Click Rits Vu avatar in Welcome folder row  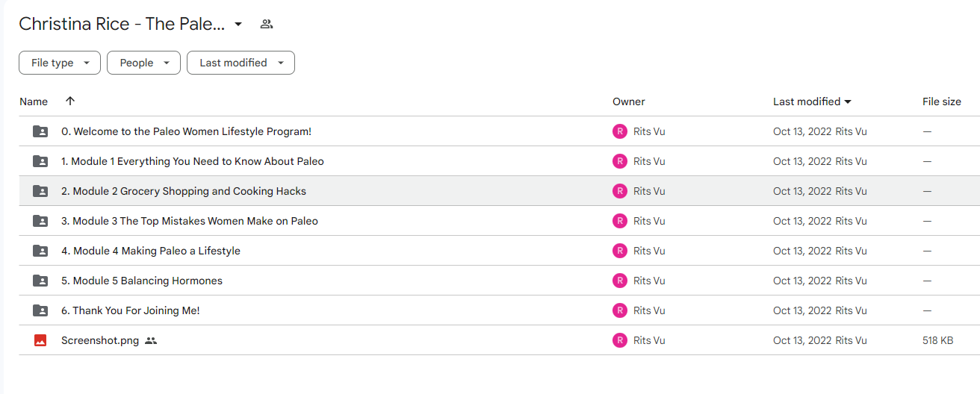tap(620, 131)
